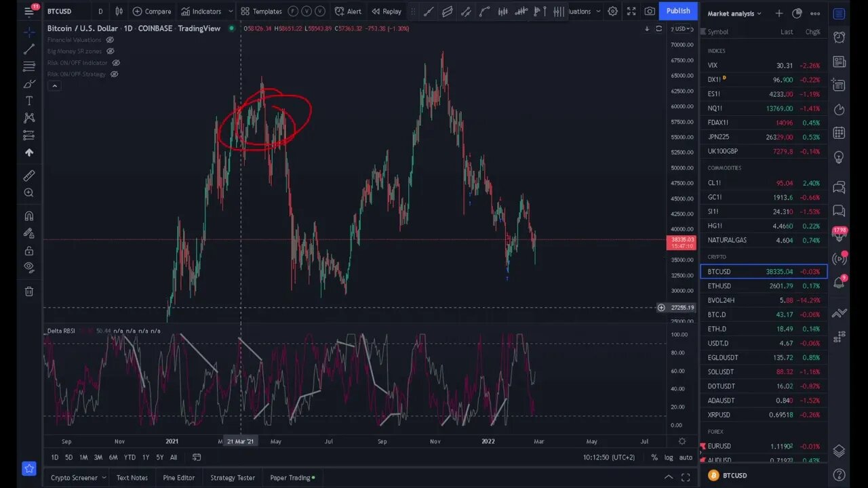Switch to the Pine Editor tab
The width and height of the screenshot is (868, 488).
pos(179,478)
